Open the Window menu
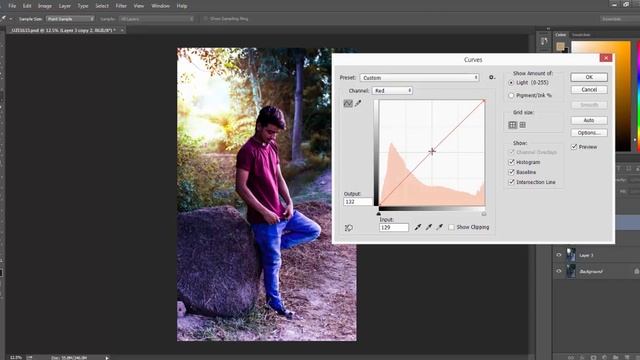Screen dimensions: 640x360 [160, 6]
